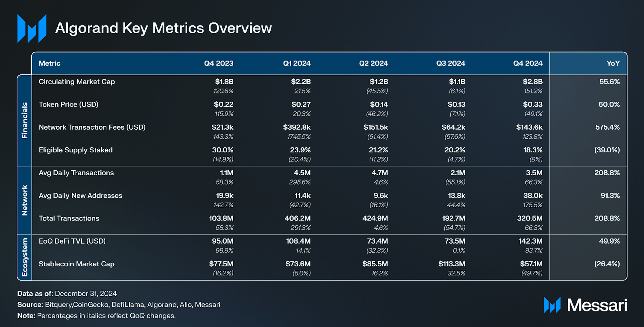The image size is (644, 327).
Task: Select the Network section label
Action: coord(25,200)
